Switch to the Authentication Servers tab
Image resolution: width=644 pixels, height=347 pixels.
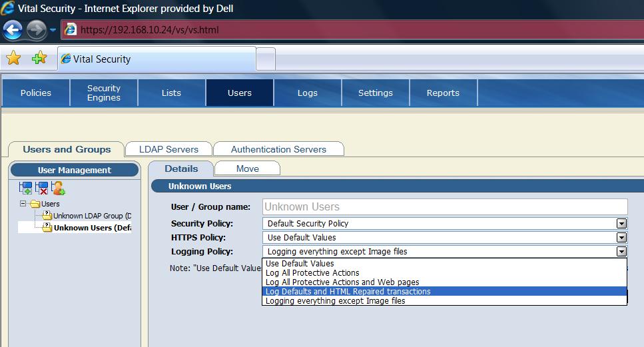[278, 149]
